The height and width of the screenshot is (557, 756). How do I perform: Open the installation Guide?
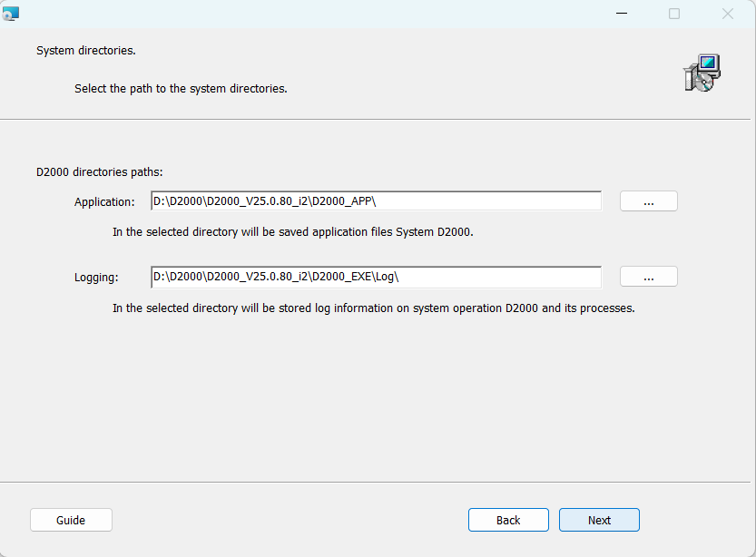tap(71, 520)
